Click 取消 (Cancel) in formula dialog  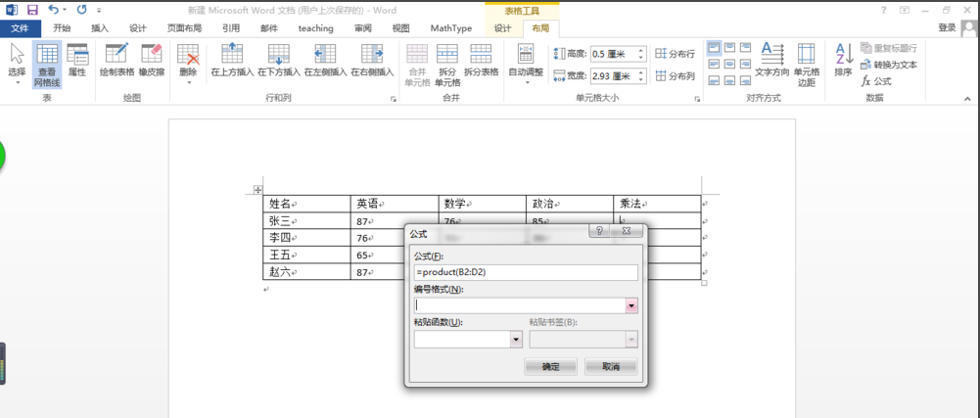[611, 367]
